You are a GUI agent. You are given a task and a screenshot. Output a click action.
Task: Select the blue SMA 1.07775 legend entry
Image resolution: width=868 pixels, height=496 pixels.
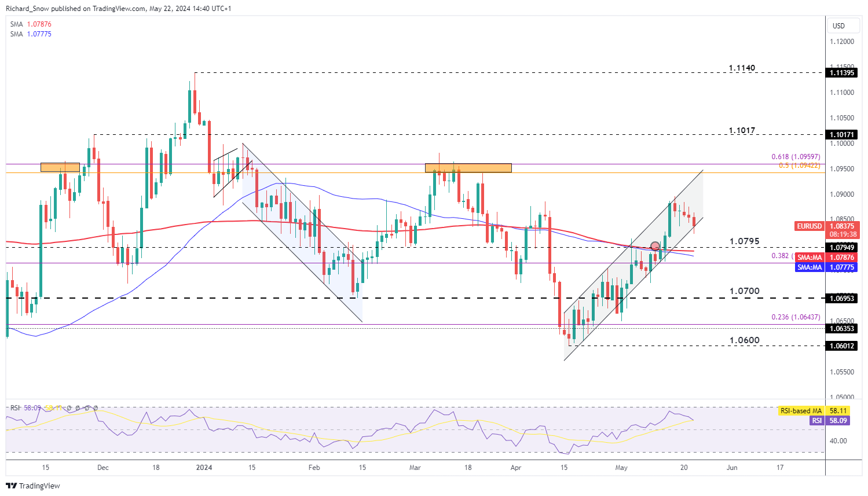pos(31,34)
